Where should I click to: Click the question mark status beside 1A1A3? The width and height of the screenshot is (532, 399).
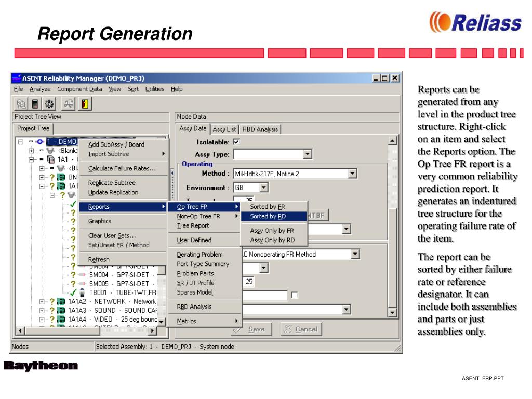pyautogui.click(x=52, y=311)
